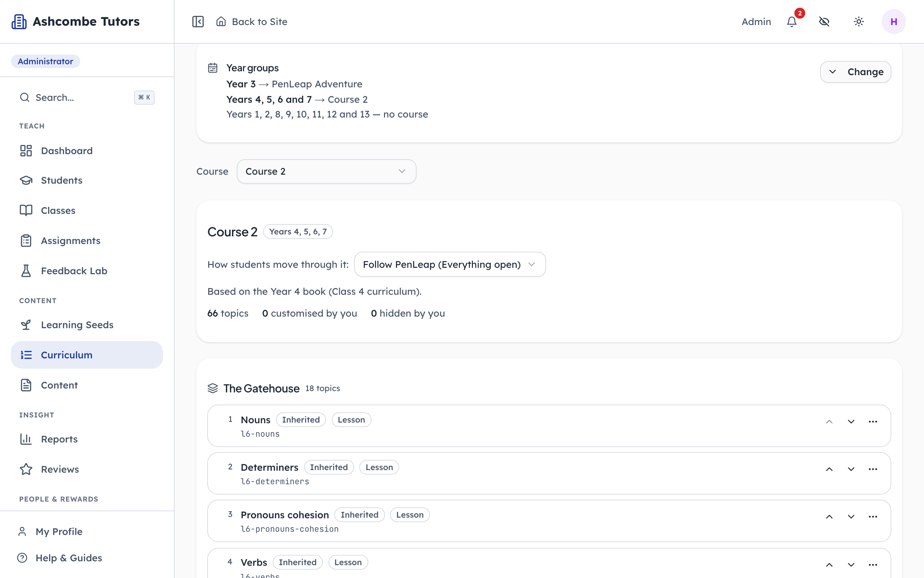This screenshot has width=924, height=578.
Task: Move Verbs topic down
Action: coord(851,565)
